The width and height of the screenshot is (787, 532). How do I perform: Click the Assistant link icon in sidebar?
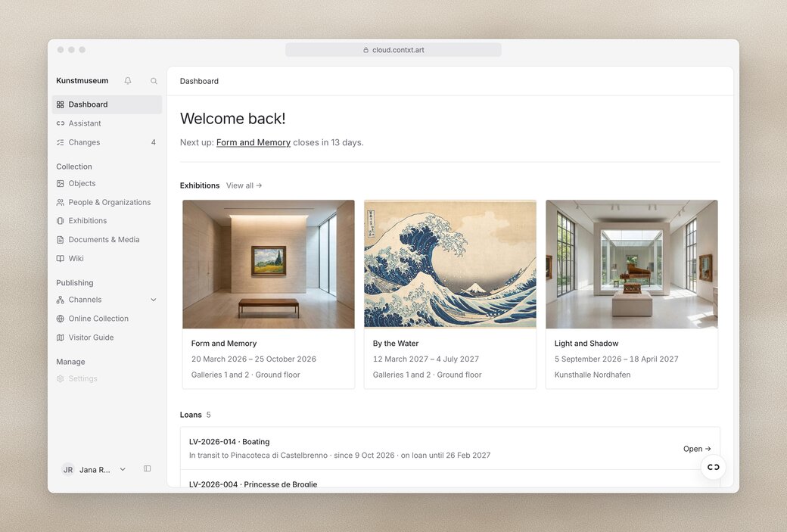click(61, 123)
